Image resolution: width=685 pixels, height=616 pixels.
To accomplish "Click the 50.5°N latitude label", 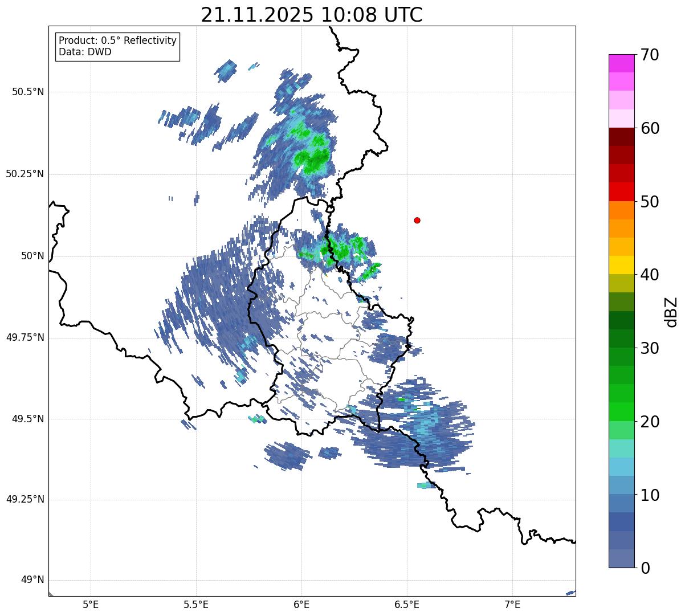I will click(x=27, y=92).
